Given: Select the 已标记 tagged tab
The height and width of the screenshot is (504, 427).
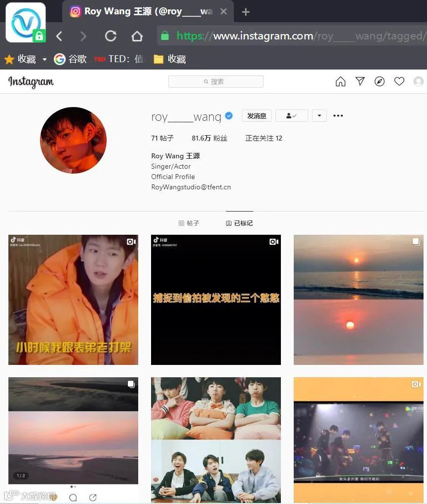Looking at the screenshot, I should pos(239,223).
